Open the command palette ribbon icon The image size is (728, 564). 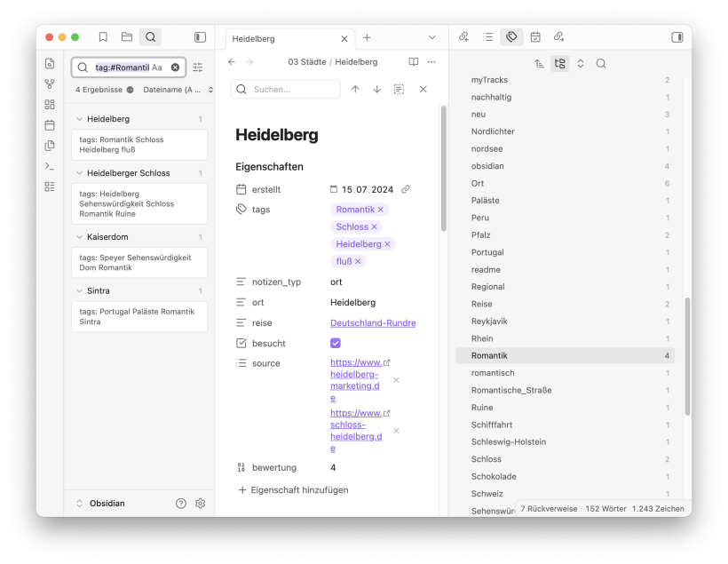pos(50,166)
